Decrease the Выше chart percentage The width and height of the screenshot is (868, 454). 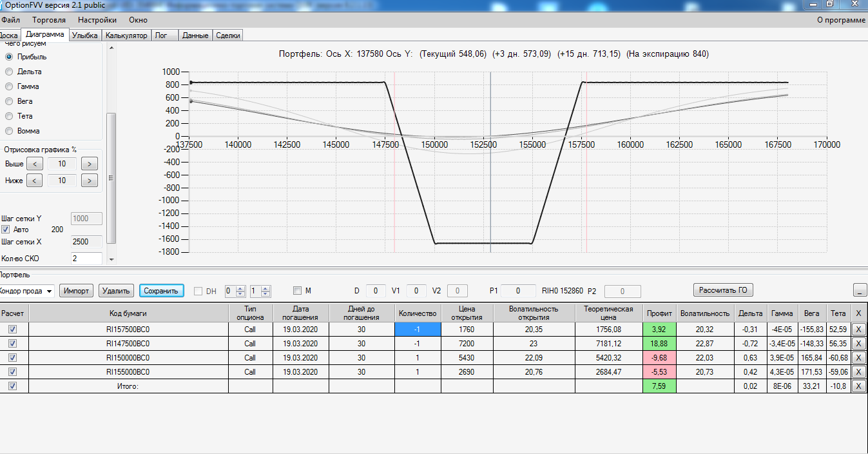(x=35, y=164)
